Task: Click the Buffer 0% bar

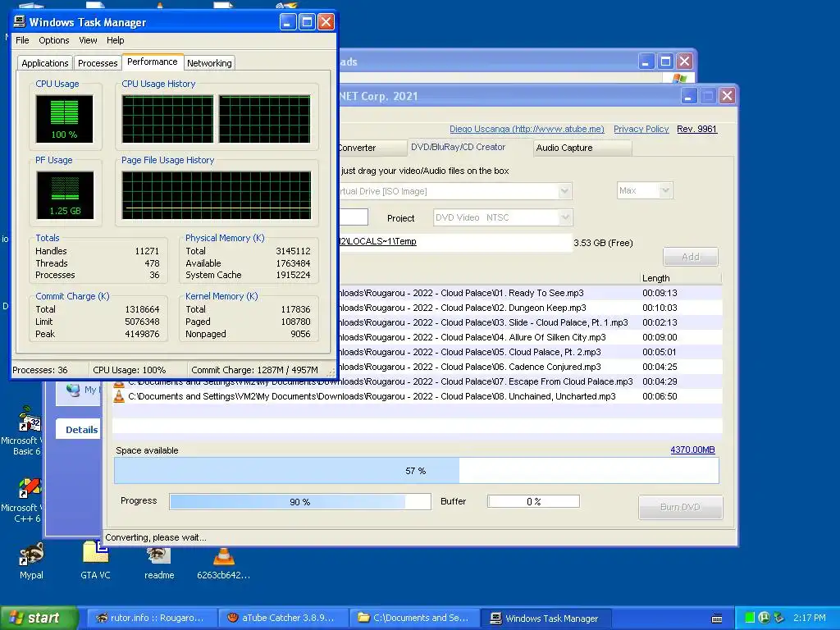Action: tap(533, 501)
